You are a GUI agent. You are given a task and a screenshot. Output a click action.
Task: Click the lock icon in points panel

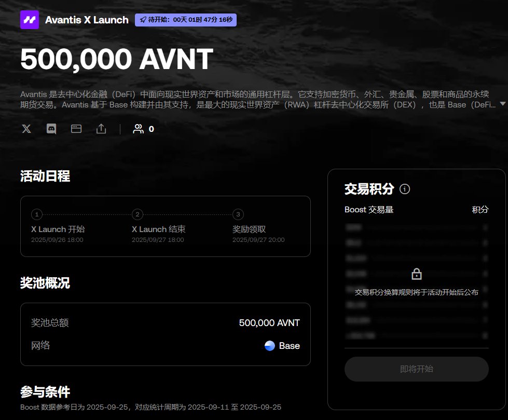[x=417, y=274]
